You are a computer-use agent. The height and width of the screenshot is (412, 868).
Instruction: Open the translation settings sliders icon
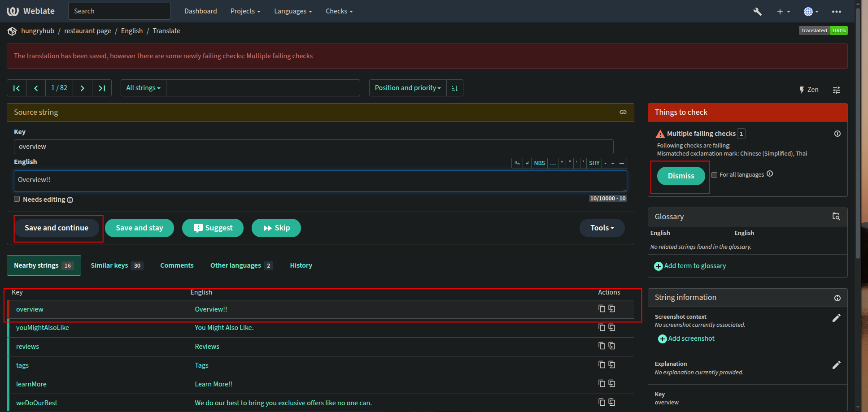pyautogui.click(x=836, y=90)
